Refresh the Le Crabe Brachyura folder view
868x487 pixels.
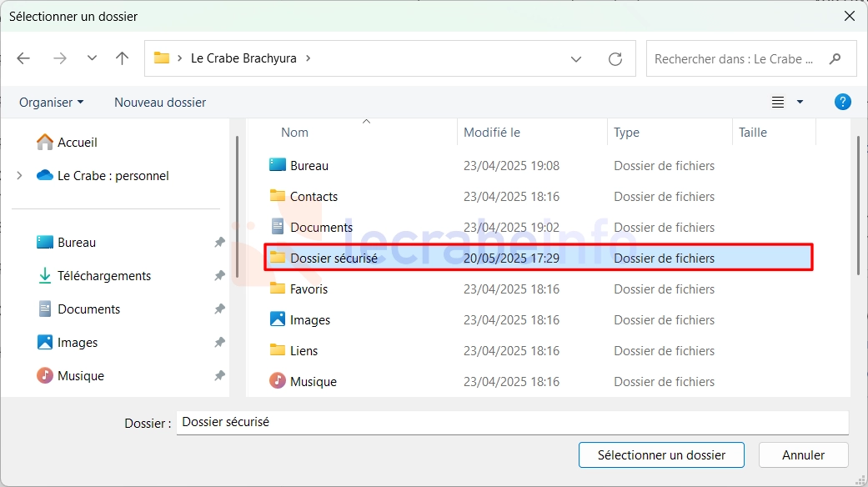[615, 58]
